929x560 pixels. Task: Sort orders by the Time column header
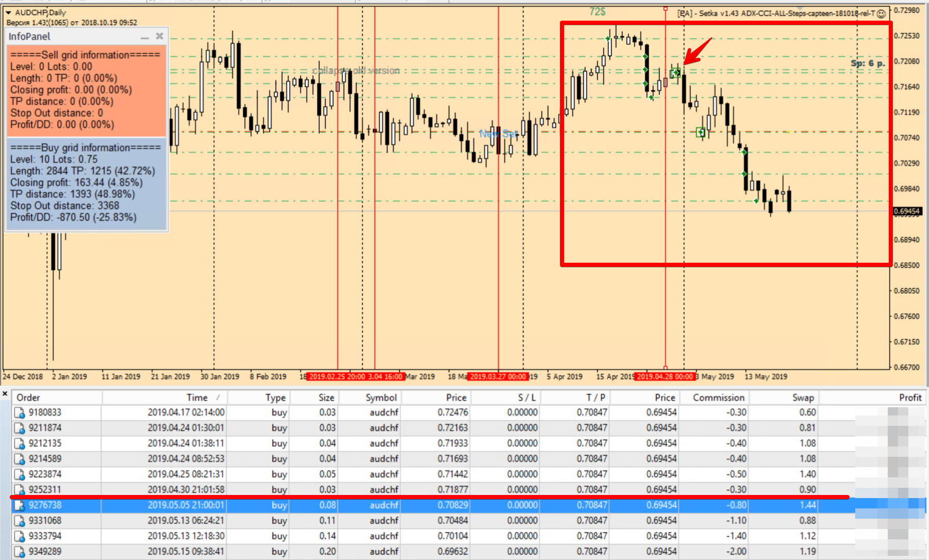tap(164, 397)
